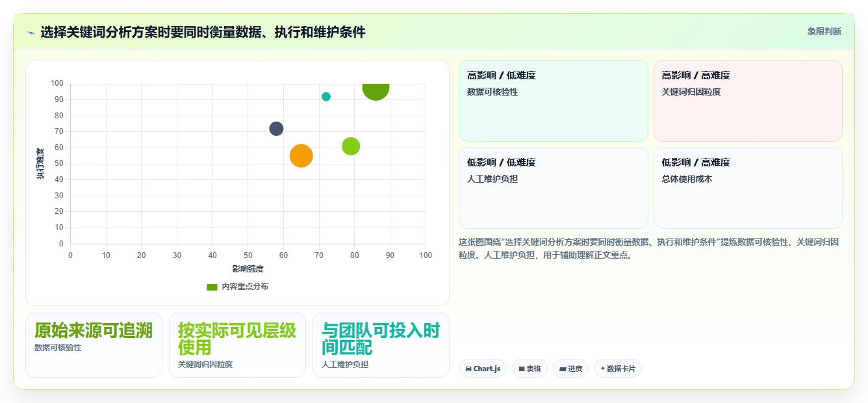
Task: Click the description paragraph under the quadrants
Action: tap(648, 248)
